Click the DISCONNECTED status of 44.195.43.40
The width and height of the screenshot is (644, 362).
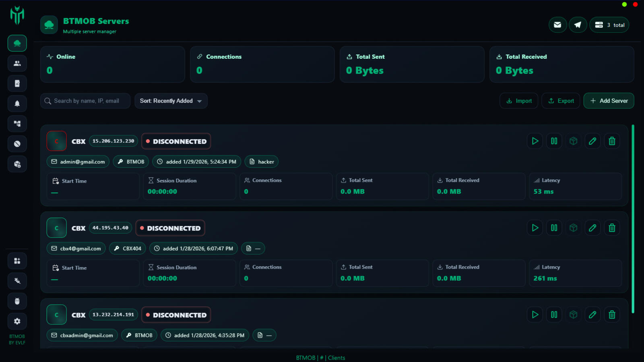170,228
